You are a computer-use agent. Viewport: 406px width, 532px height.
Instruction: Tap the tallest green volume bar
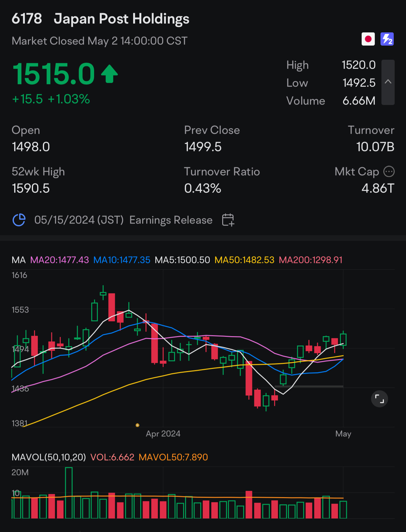click(x=69, y=493)
